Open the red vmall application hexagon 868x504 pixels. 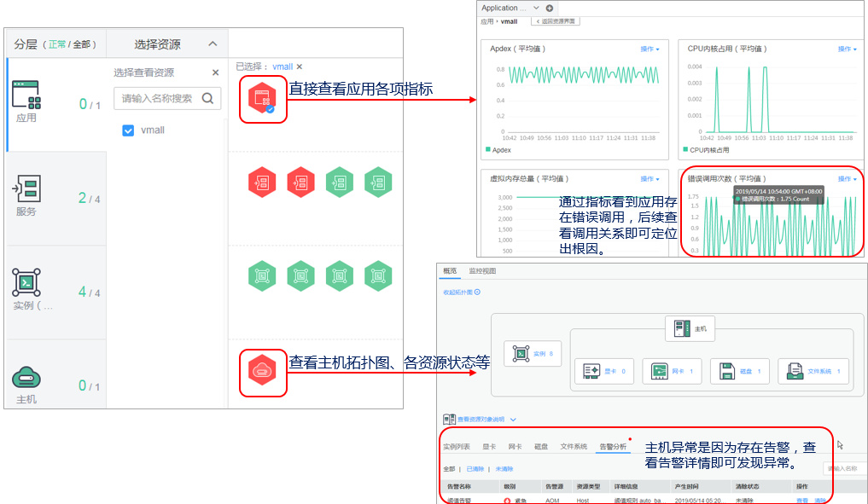coord(262,98)
